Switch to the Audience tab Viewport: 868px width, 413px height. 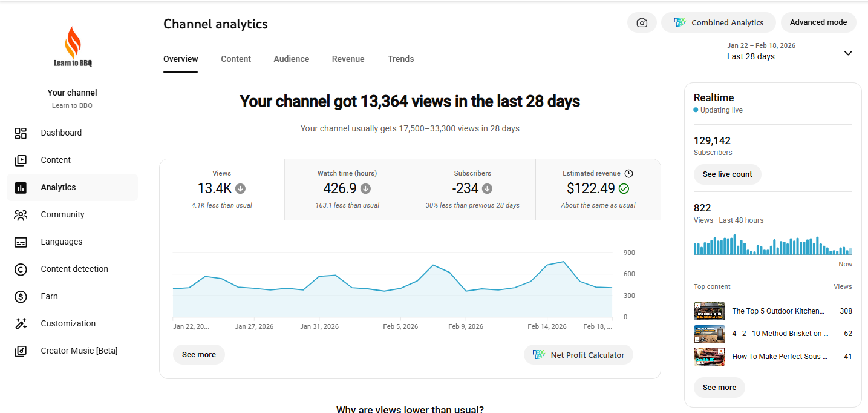292,59
